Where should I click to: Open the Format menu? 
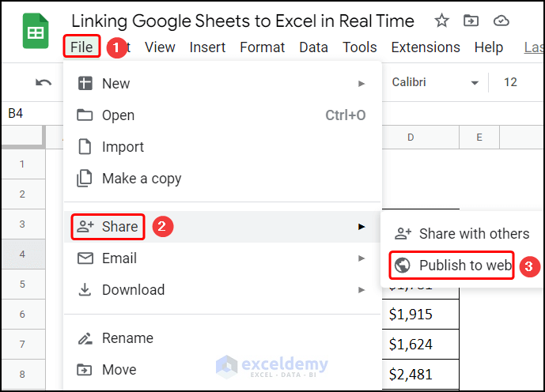point(263,47)
